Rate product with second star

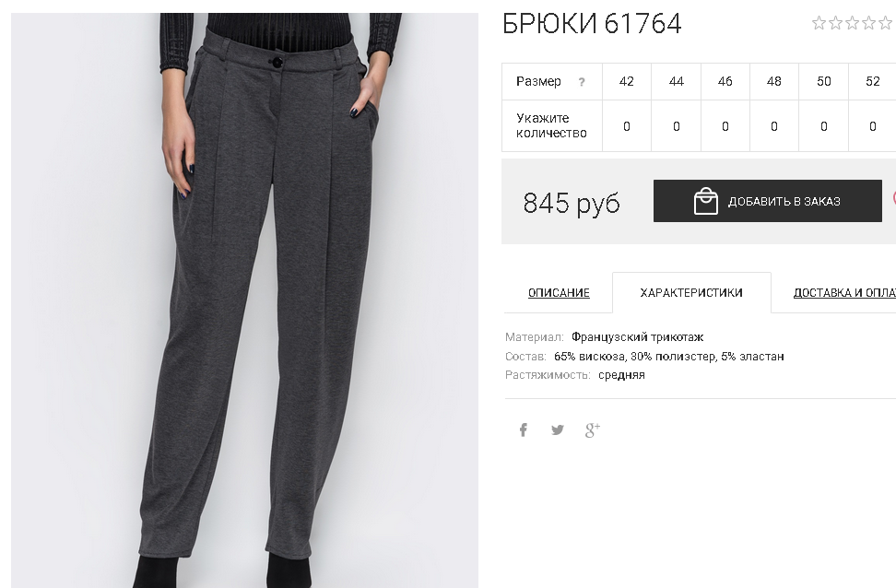[835, 23]
